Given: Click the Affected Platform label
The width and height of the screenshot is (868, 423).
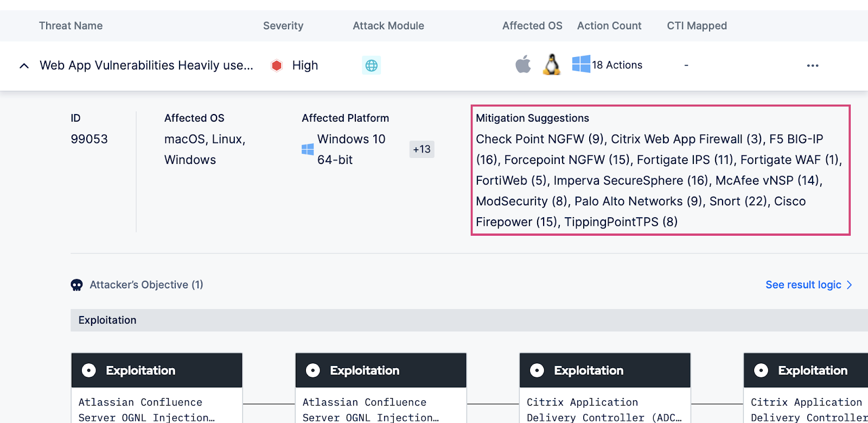Looking at the screenshot, I should pyautogui.click(x=345, y=118).
